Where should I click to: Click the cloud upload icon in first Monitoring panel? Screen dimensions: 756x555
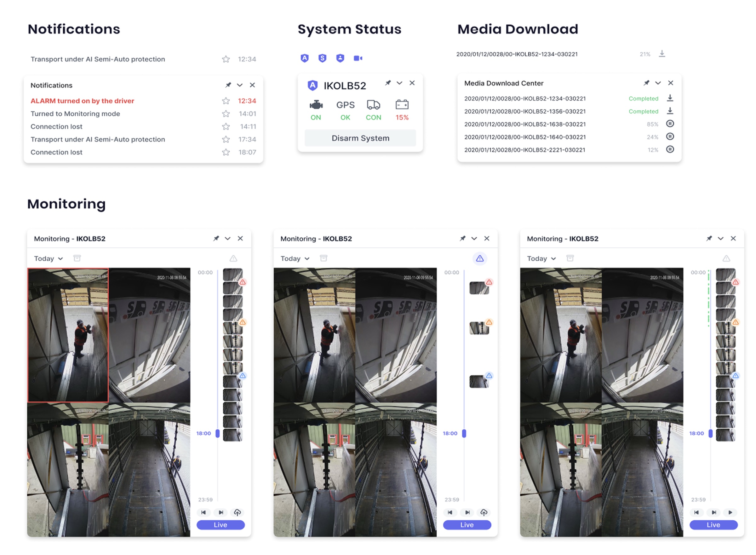237,512
